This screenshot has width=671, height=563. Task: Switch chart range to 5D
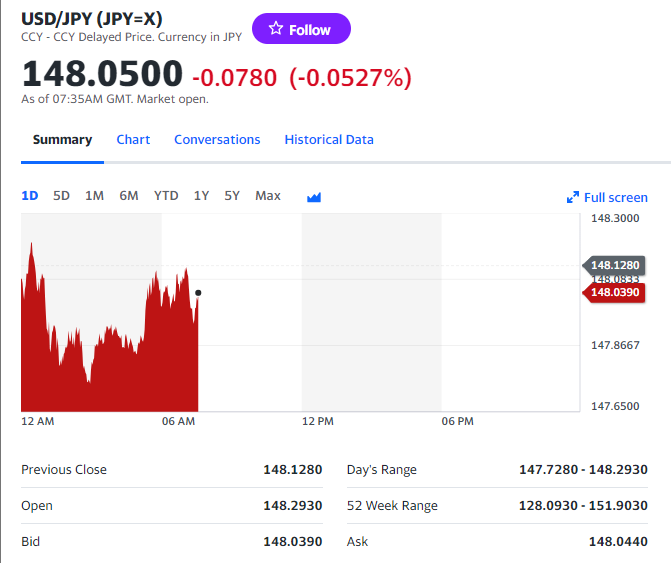[x=61, y=196]
